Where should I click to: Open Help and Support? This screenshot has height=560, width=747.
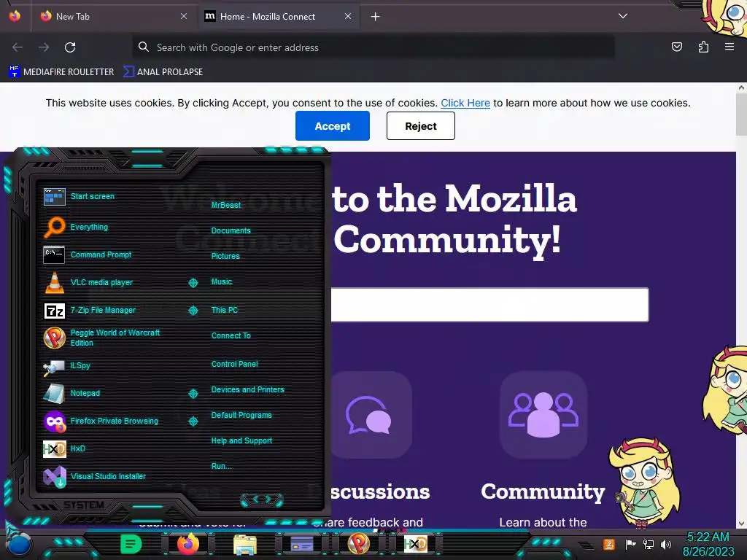(x=241, y=441)
